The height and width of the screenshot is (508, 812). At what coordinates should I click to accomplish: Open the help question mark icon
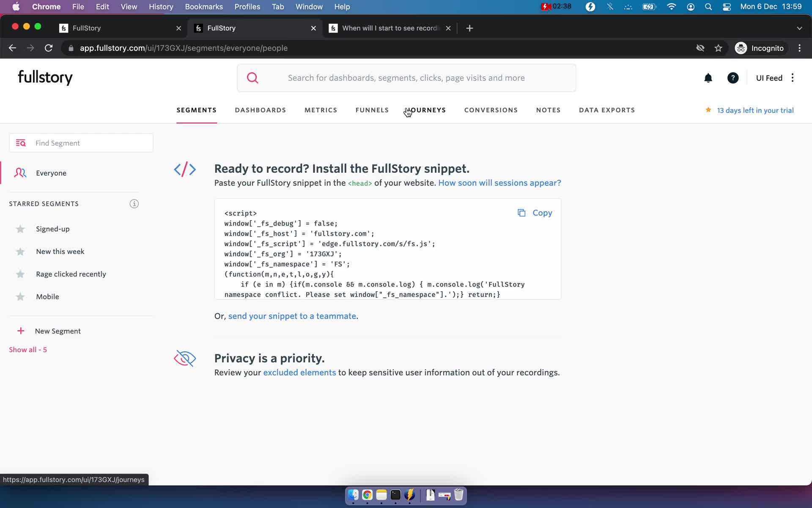click(733, 78)
